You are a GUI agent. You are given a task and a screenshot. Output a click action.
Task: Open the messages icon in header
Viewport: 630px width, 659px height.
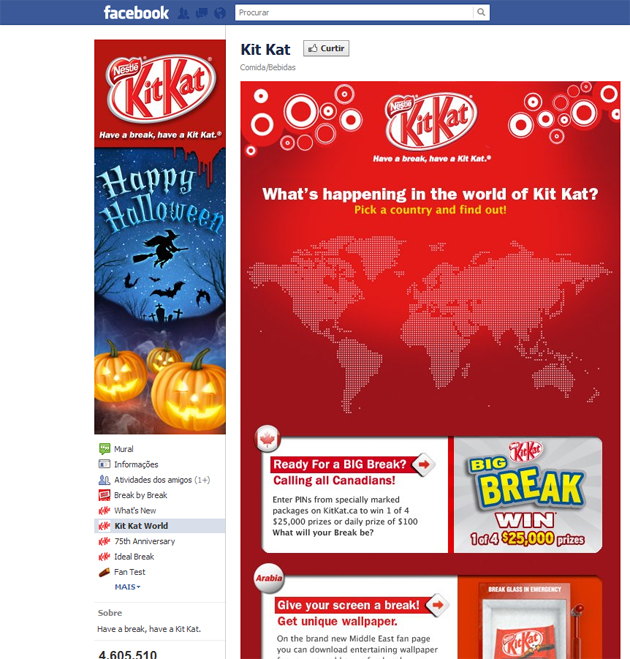201,13
